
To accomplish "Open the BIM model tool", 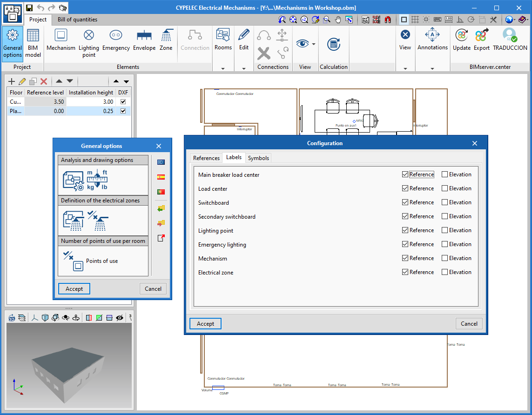I will [x=33, y=44].
